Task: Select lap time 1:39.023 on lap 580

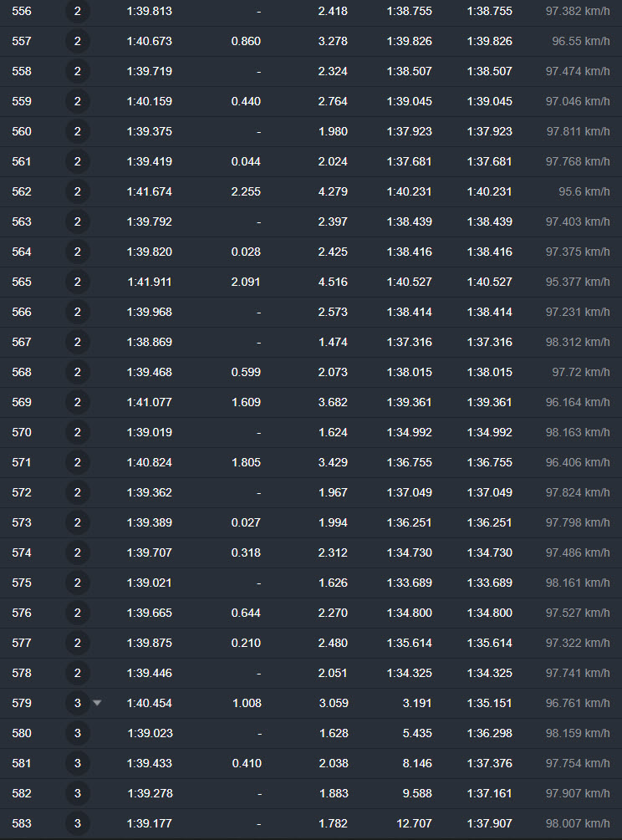Action: point(150,733)
